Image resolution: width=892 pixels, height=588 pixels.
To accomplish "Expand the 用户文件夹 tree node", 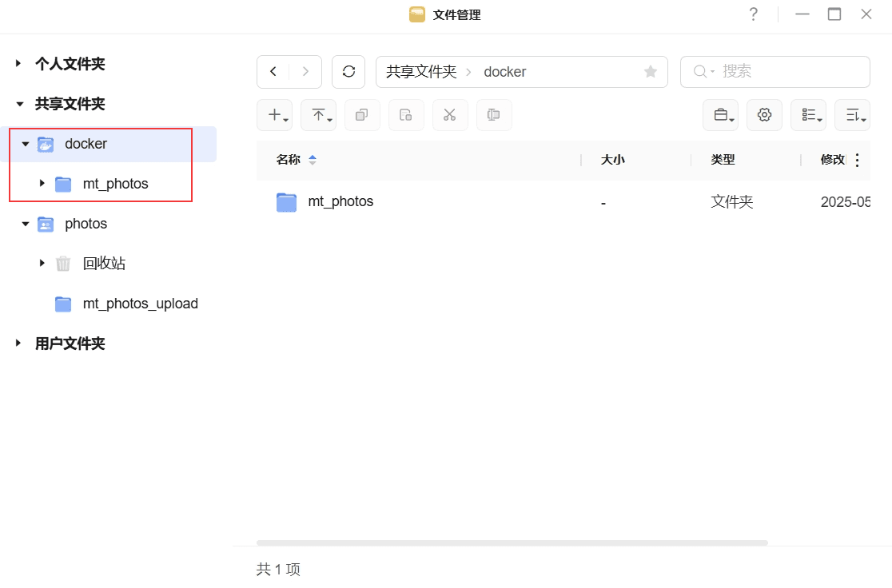I will tap(18, 344).
